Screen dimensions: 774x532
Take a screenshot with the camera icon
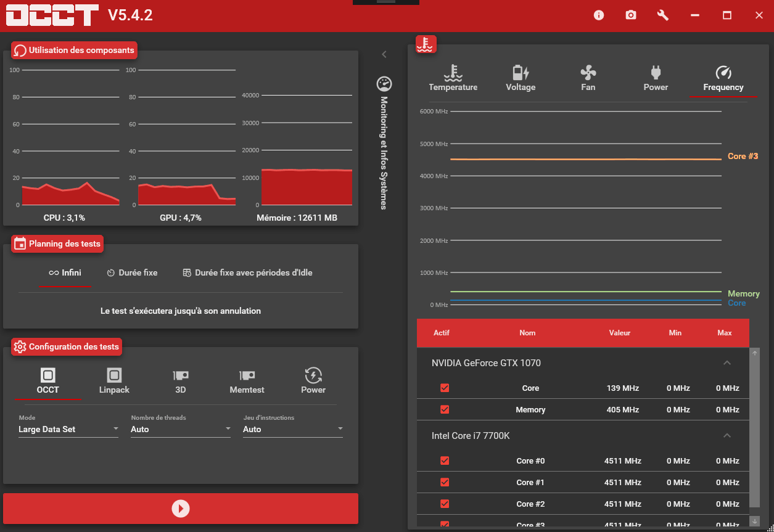630,15
